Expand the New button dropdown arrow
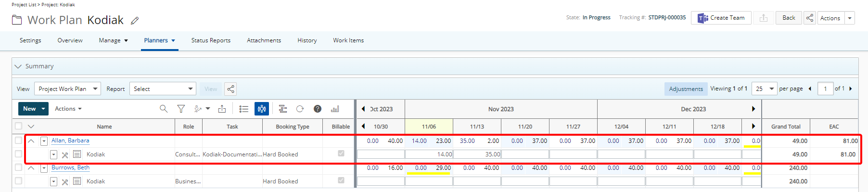 43,109
